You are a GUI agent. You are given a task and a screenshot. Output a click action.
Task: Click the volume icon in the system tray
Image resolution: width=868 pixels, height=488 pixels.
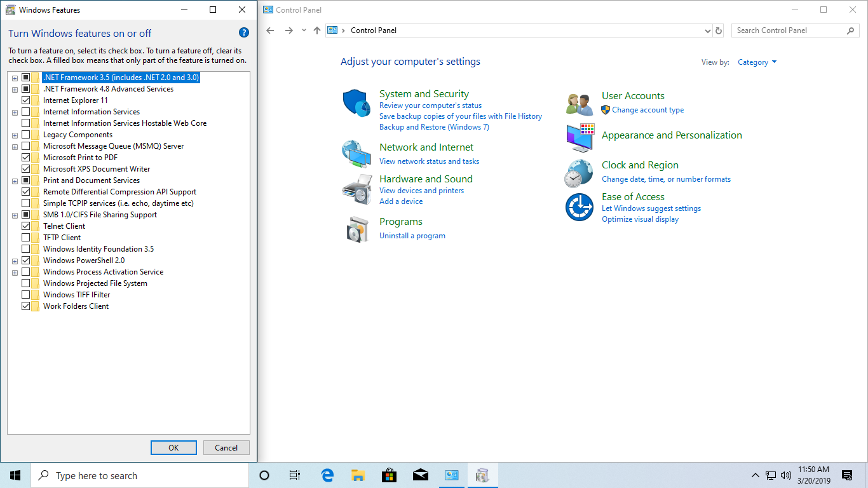pyautogui.click(x=786, y=475)
